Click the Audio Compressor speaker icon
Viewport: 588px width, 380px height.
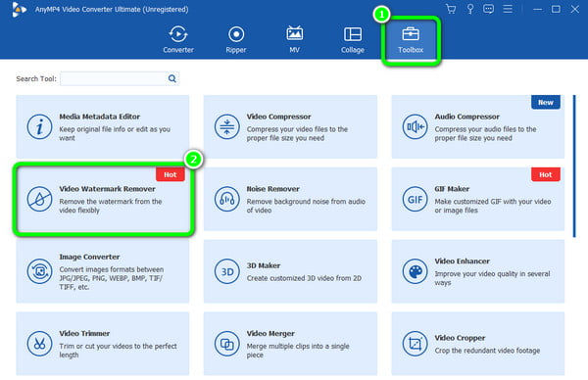415,127
